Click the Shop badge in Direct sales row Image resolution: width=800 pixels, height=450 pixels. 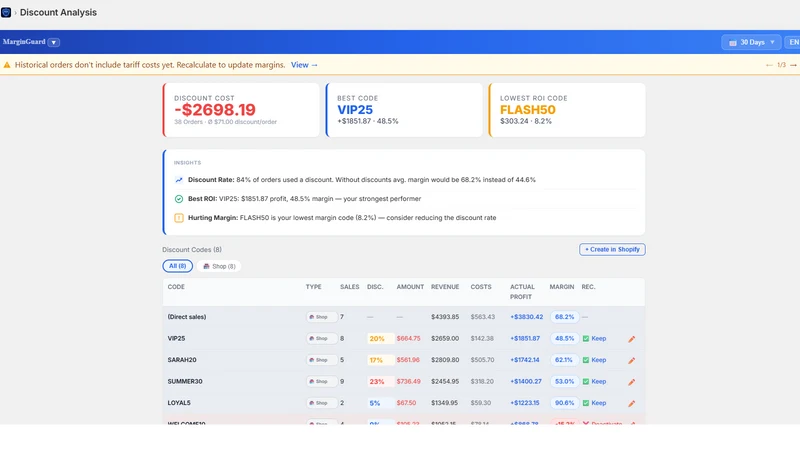[321, 317]
